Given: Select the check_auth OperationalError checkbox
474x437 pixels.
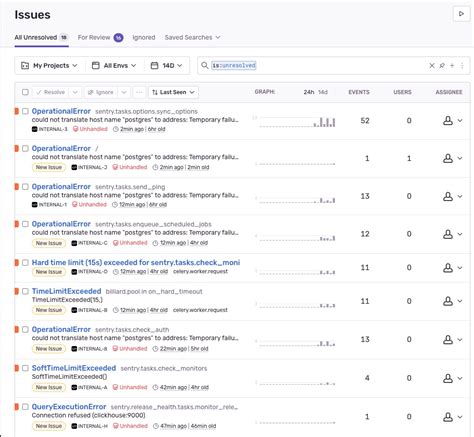Looking at the screenshot, I should [x=25, y=329].
